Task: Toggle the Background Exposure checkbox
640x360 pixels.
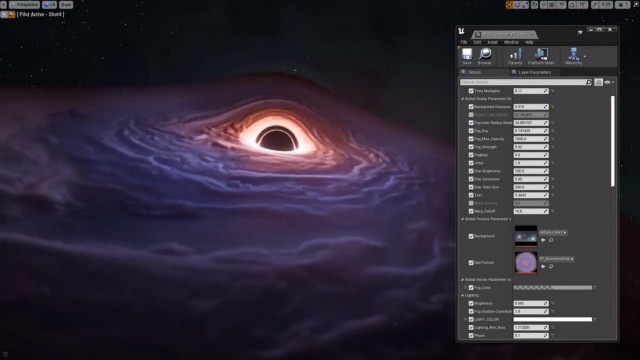Action: 471,107
